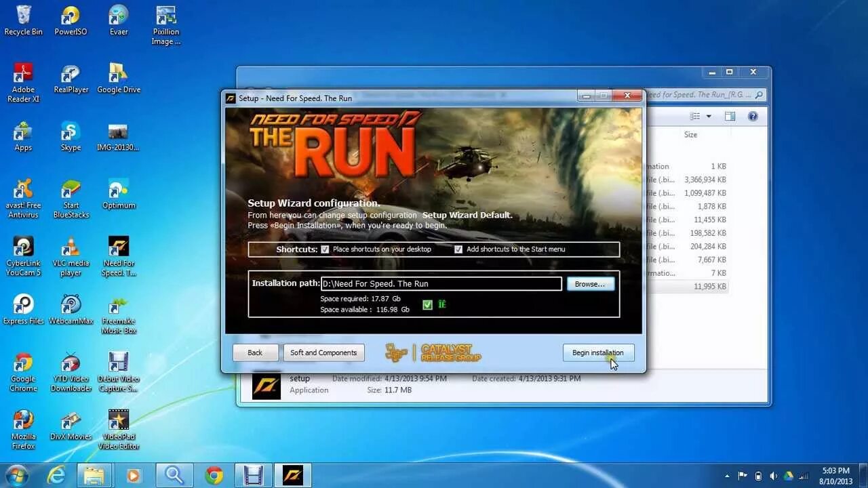Open the Express Files desktop icon

[23, 309]
